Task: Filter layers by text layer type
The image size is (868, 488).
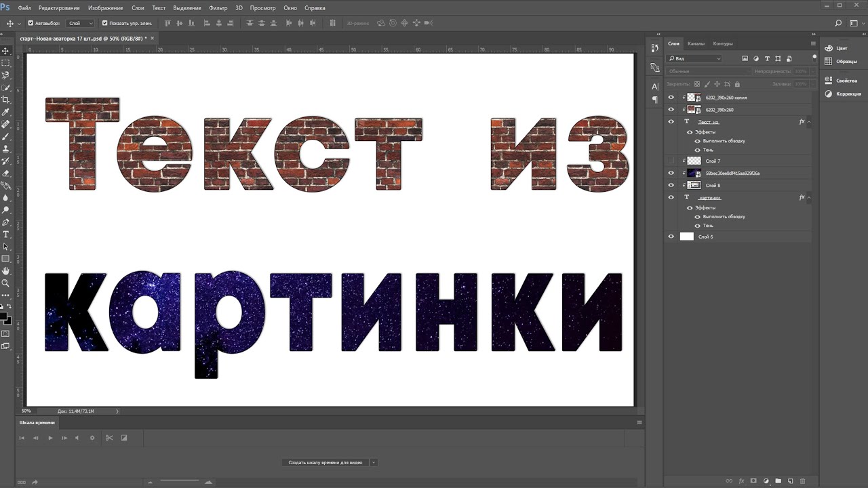Action: (767, 59)
